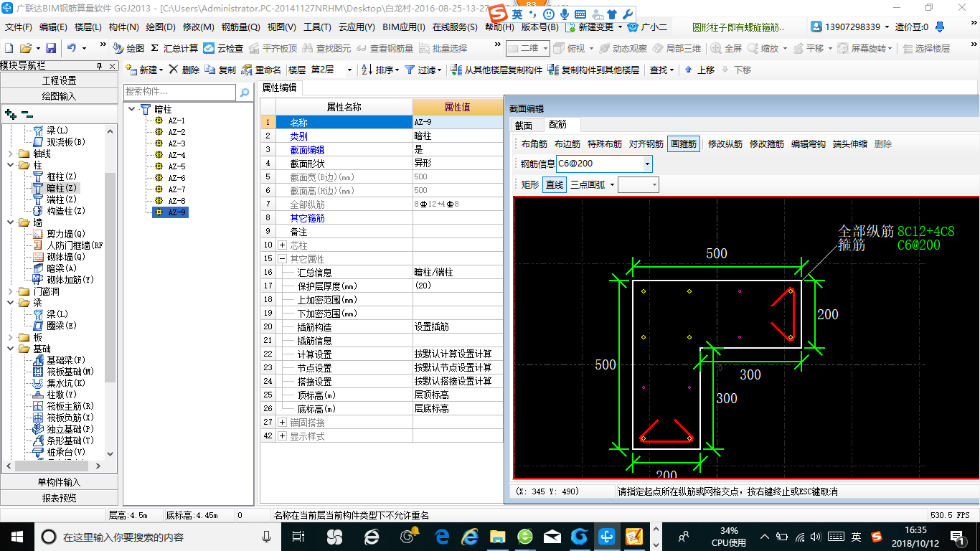Switch to 配筋 tab in section editor
980x551 pixels.
[x=557, y=126]
